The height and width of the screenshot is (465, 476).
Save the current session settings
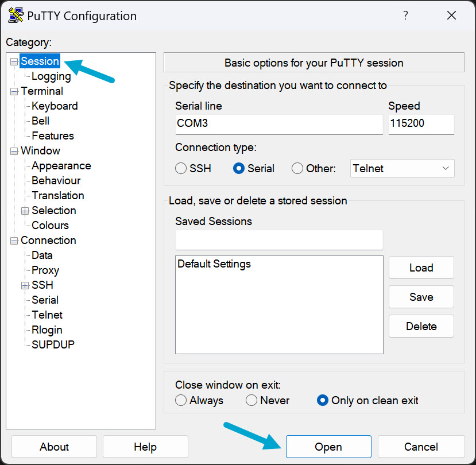pyautogui.click(x=421, y=297)
